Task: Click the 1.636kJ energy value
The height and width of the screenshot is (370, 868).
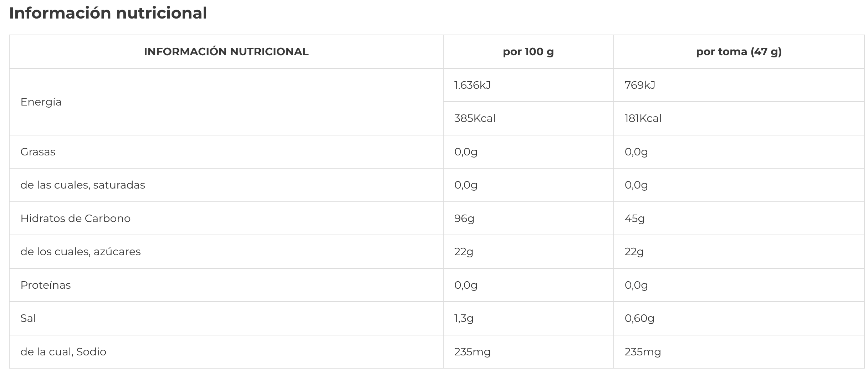Action: [x=472, y=85]
